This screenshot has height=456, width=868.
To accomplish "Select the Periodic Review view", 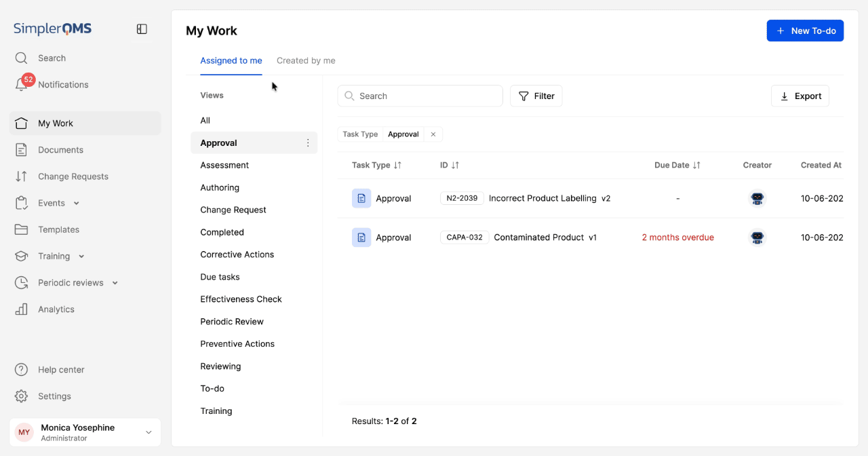I will click(x=254, y=322).
